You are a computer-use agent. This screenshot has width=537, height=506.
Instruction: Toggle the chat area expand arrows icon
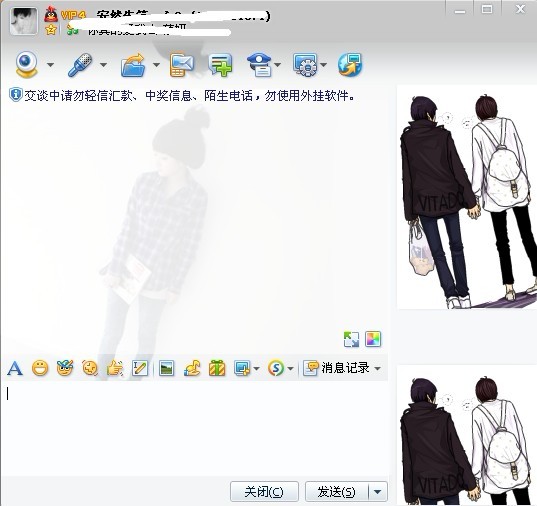pyautogui.click(x=351, y=340)
